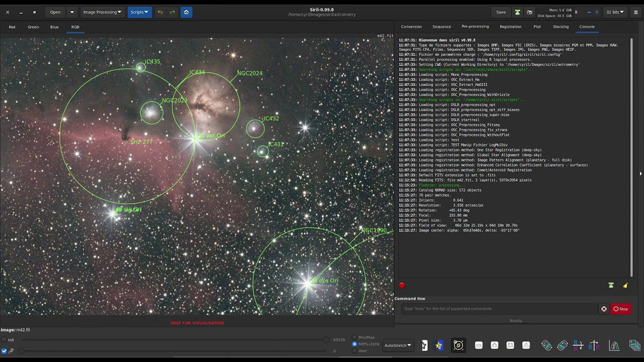Select the User stretch radio button
Screen dimensions: 644x362
tap(355, 351)
